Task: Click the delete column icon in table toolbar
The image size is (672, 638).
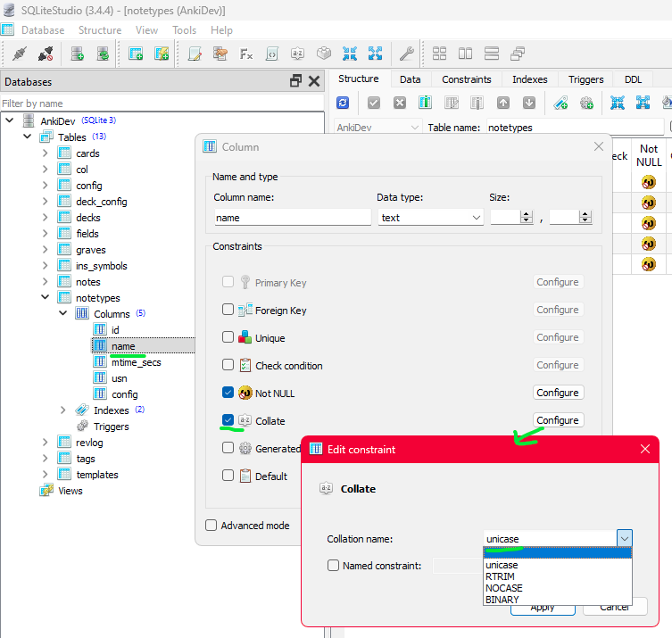Action: pyautogui.click(x=477, y=103)
